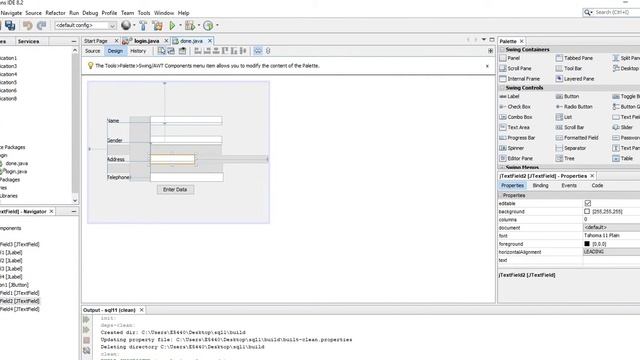Select the Tree palette component
This screenshot has height=360, width=640.
click(565, 158)
